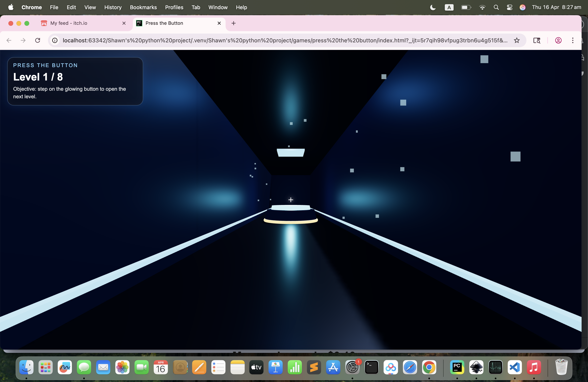Close the Press the Button tab
The height and width of the screenshot is (382, 588).
tap(219, 23)
